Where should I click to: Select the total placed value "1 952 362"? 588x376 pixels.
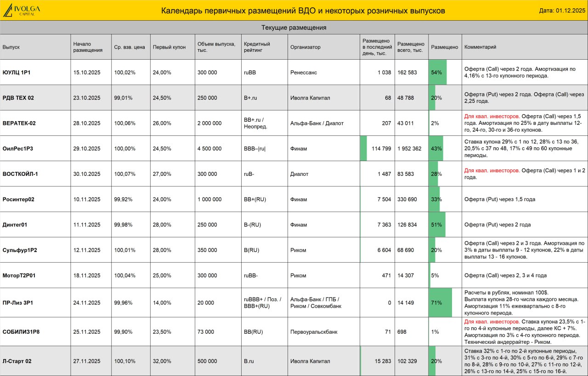click(409, 149)
